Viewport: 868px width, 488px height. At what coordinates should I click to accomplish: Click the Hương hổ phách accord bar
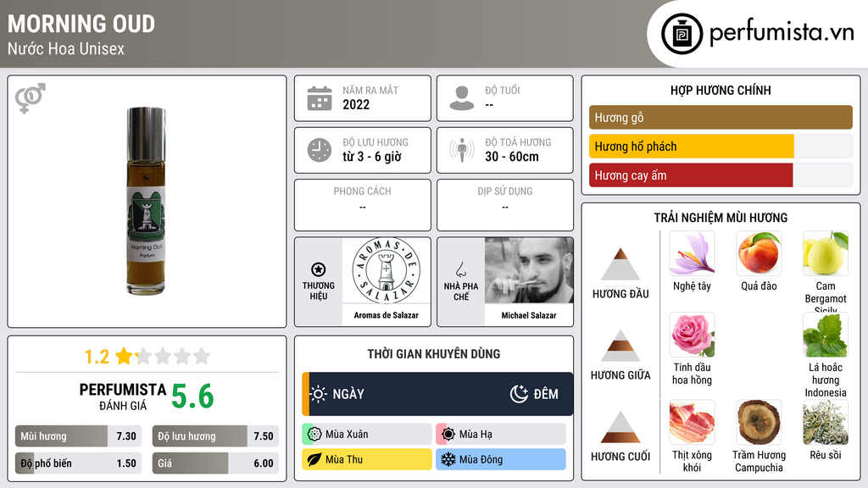721,147
